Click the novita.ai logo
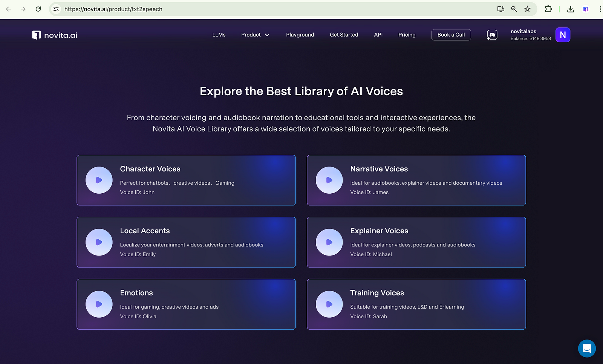 click(x=55, y=35)
